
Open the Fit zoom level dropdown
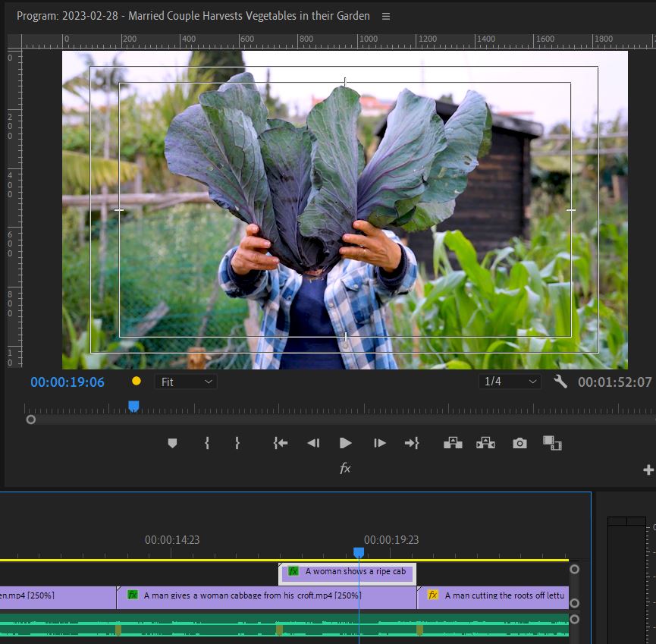click(186, 382)
